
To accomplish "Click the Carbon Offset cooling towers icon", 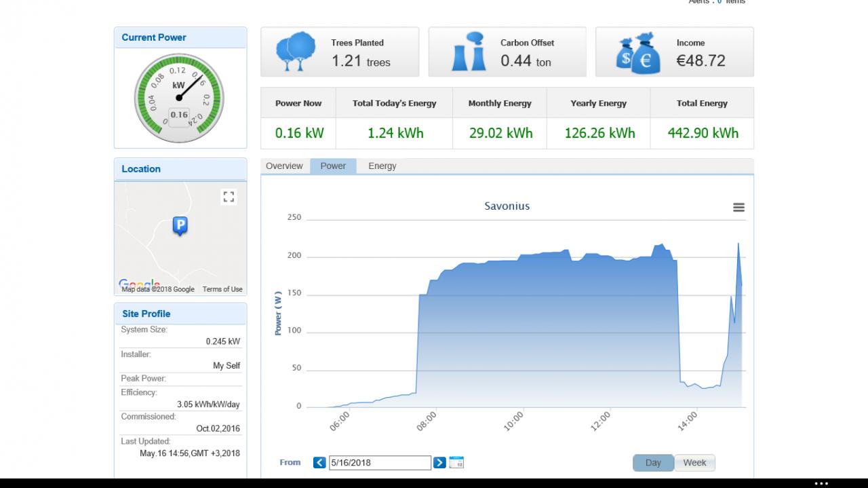I will (469, 52).
